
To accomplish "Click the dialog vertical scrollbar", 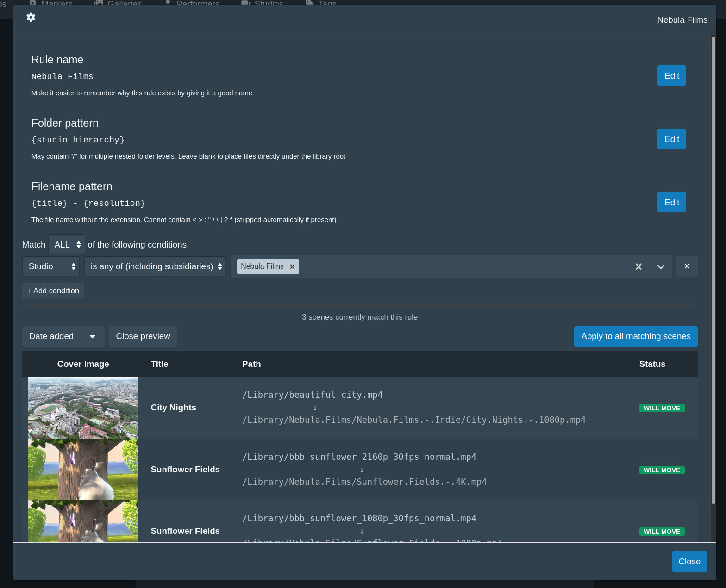I will tap(713, 270).
